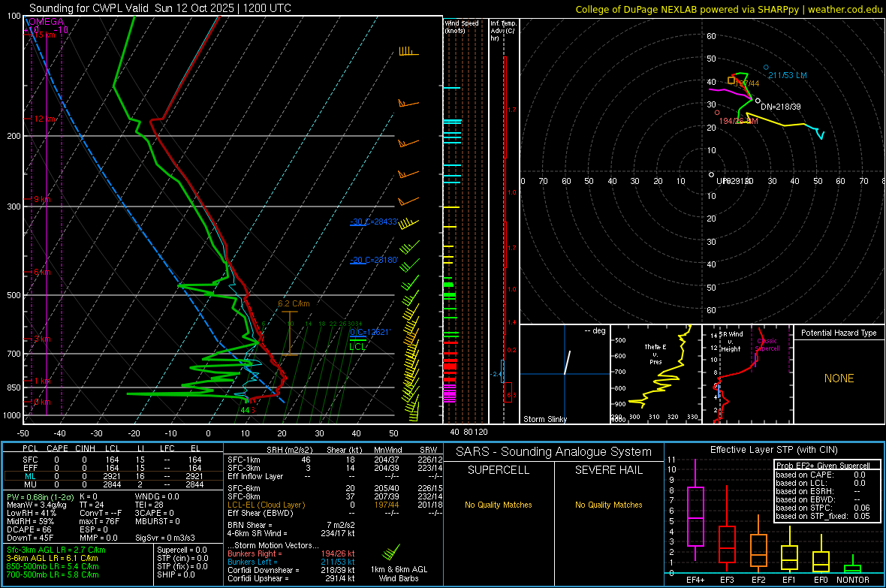Select the 6 km height marker

coord(42,272)
